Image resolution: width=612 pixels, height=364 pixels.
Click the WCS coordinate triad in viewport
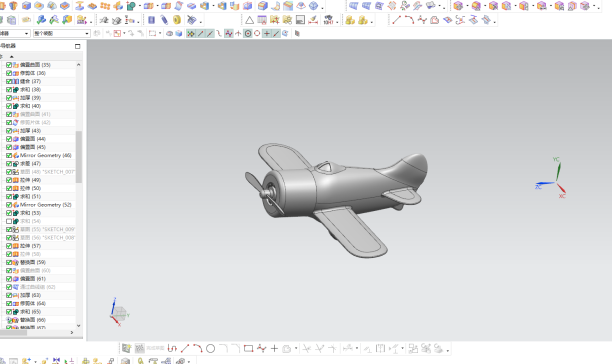click(x=552, y=179)
